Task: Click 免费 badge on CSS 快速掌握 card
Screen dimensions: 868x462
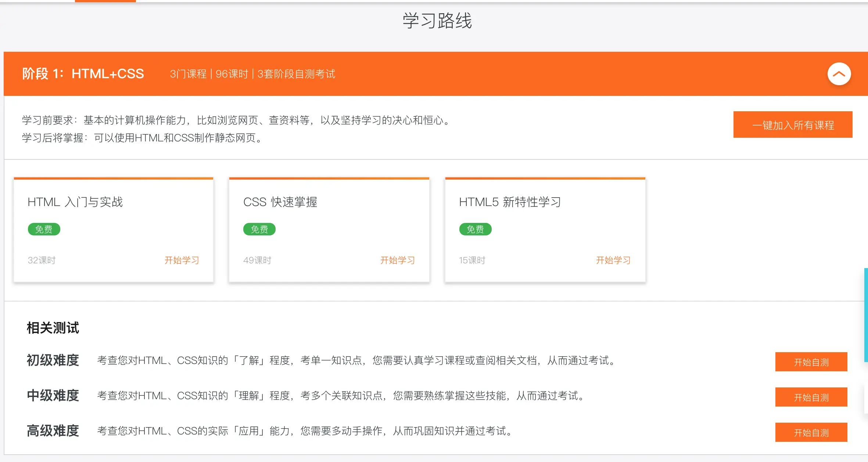Action: (259, 230)
